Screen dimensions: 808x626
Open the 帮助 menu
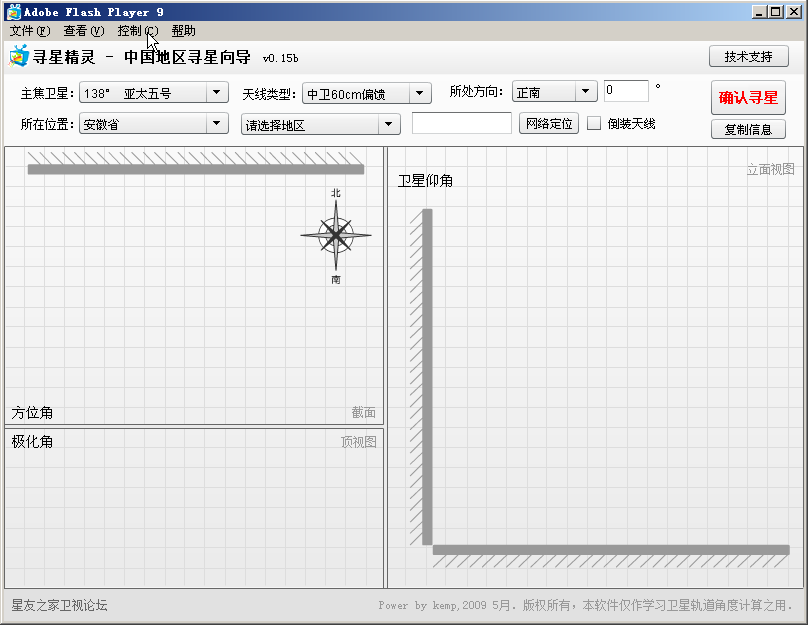coord(182,30)
